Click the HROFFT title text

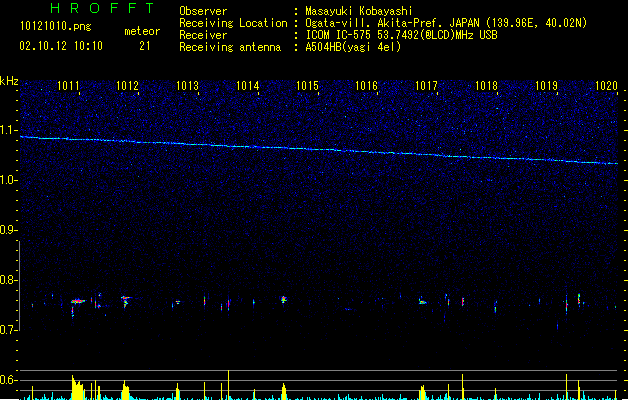click(x=102, y=8)
